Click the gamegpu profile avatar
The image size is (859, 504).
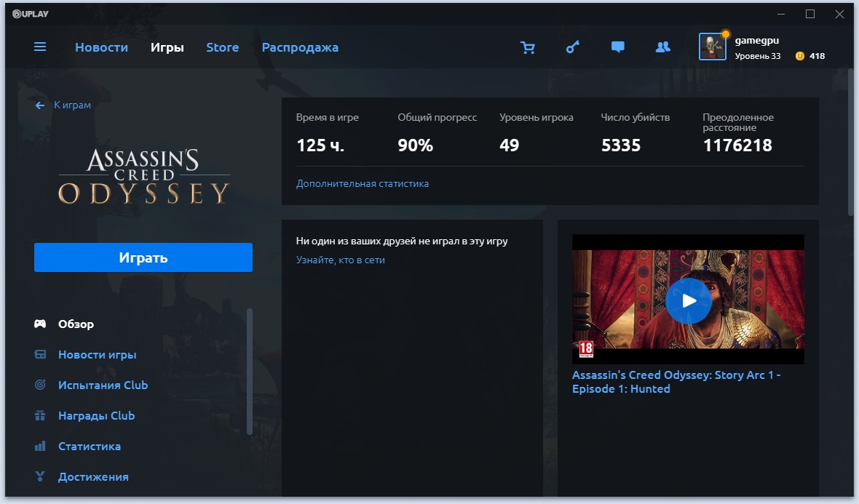[x=712, y=47]
